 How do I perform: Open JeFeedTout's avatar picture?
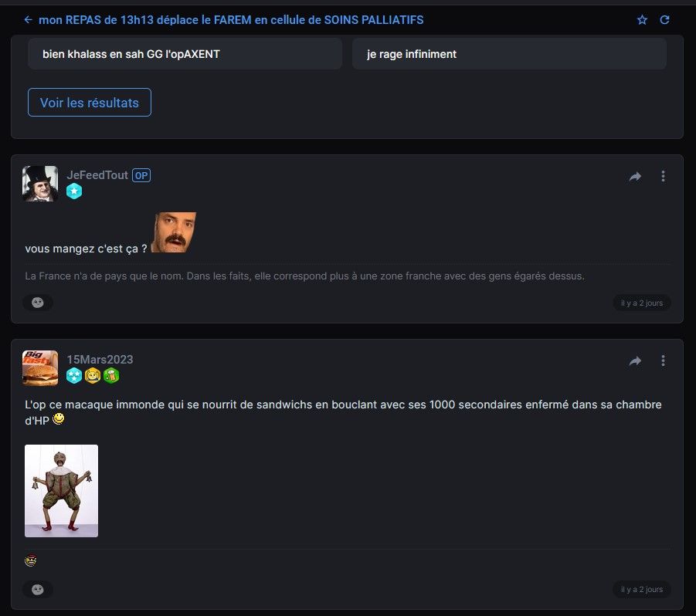40,184
